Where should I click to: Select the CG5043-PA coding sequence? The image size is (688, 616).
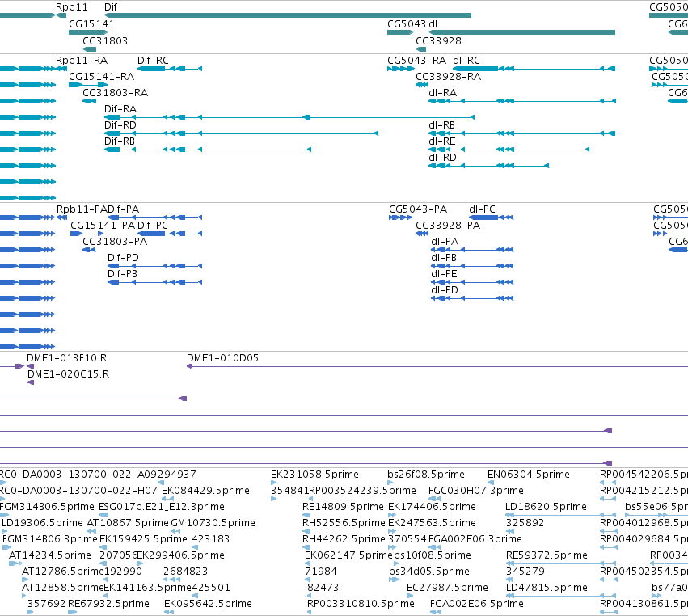[401, 217]
